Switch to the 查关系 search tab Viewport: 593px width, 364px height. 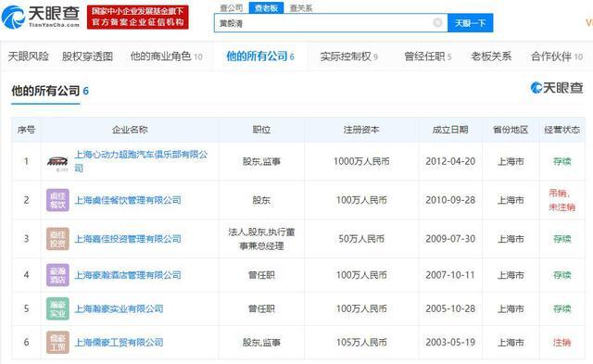(301, 8)
